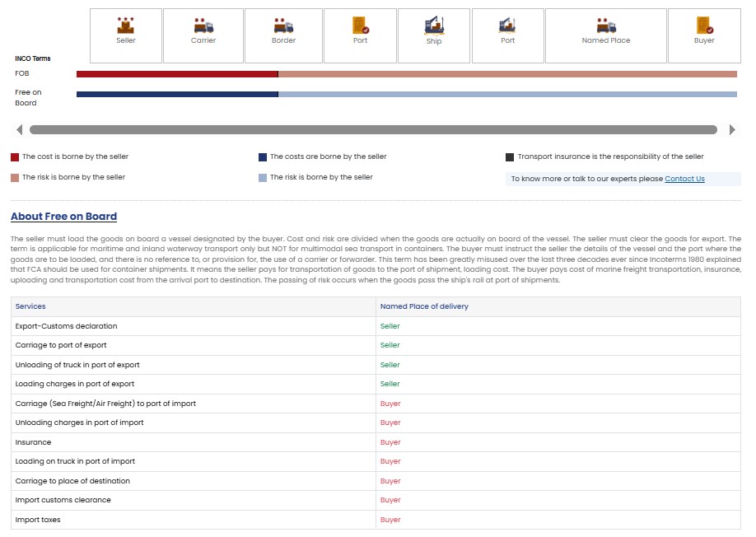Select the Carrier truck icon

tap(203, 26)
